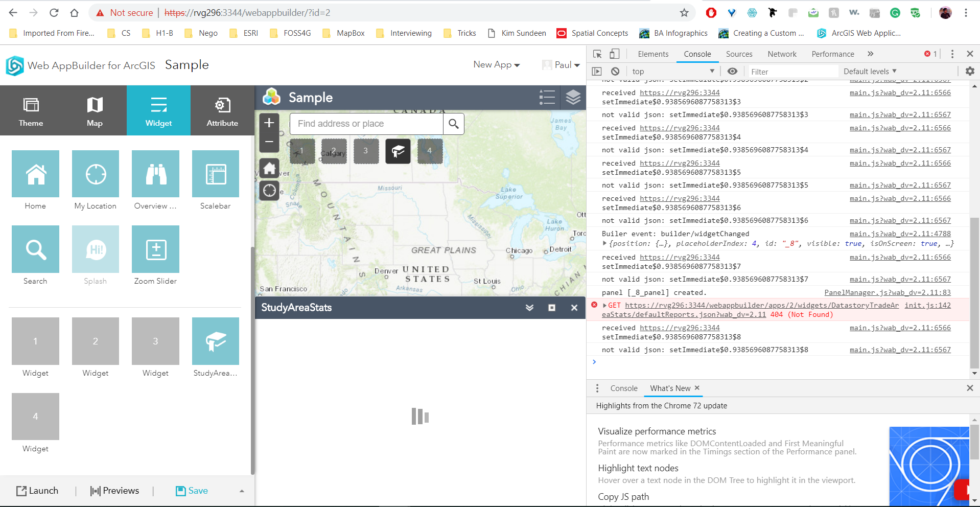980x507 pixels.
Task: Open the Default levels dropdown
Action: click(870, 72)
